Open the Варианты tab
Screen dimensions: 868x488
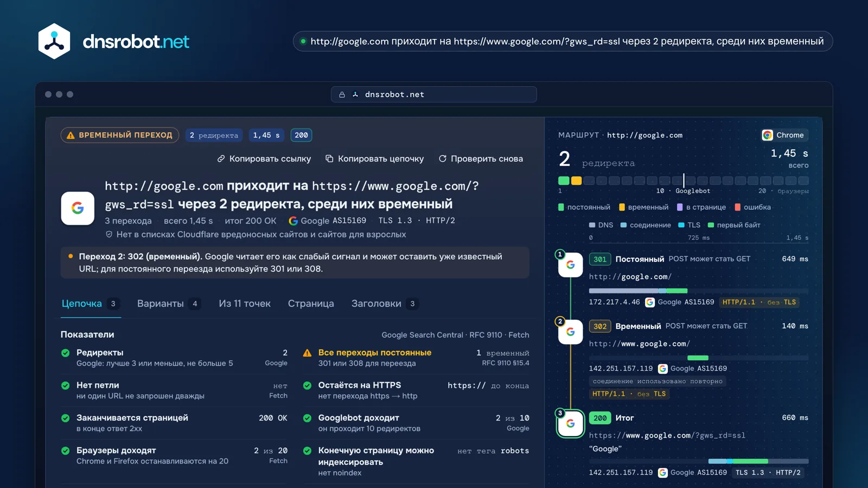point(169,304)
